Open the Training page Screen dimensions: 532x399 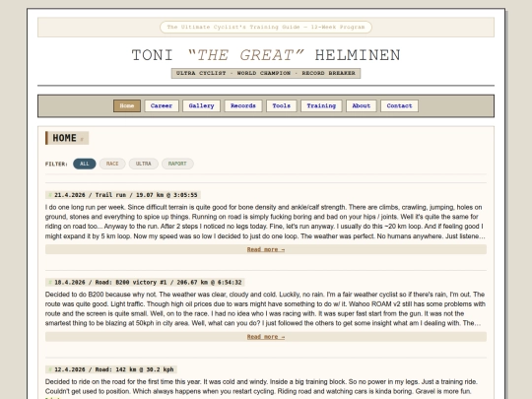tap(321, 105)
